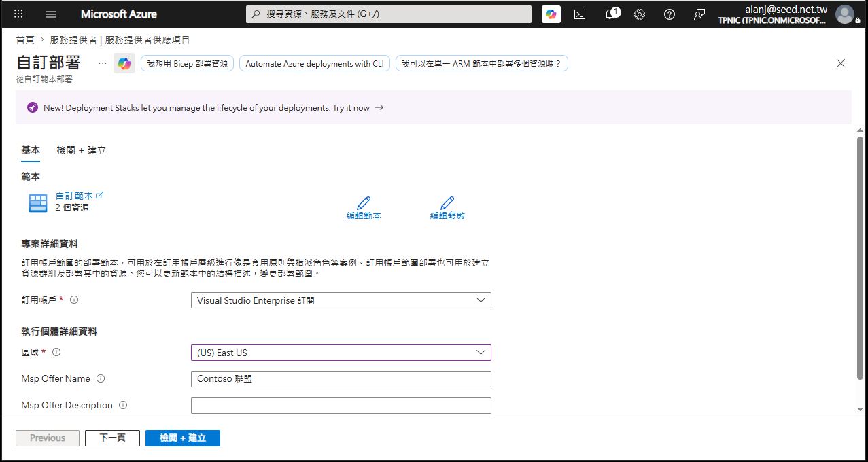Open the 區域 region dropdown
The height and width of the screenshot is (462, 868).
click(x=341, y=353)
